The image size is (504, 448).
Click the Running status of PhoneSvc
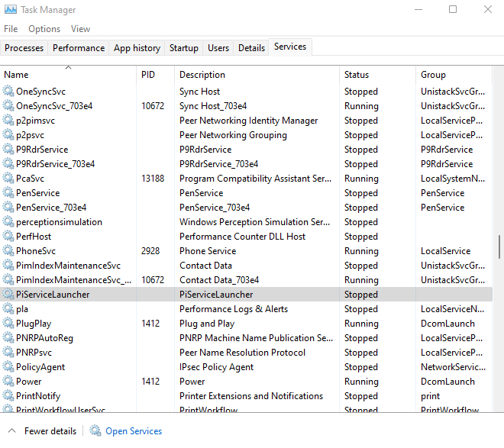click(361, 251)
